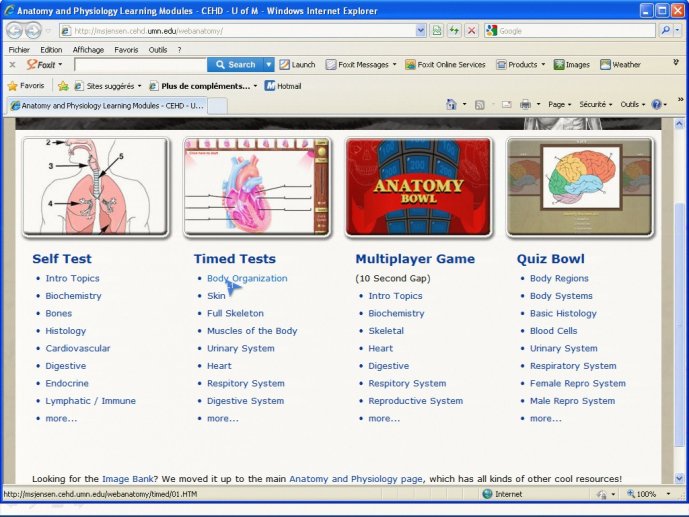This screenshot has width=689, height=517.
Task: Click the Google search box
Action: click(575, 31)
